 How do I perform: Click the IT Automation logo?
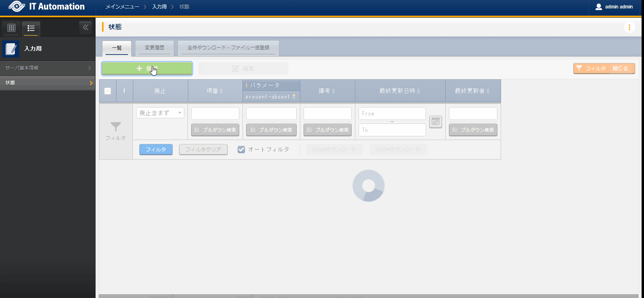(x=47, y=7)
